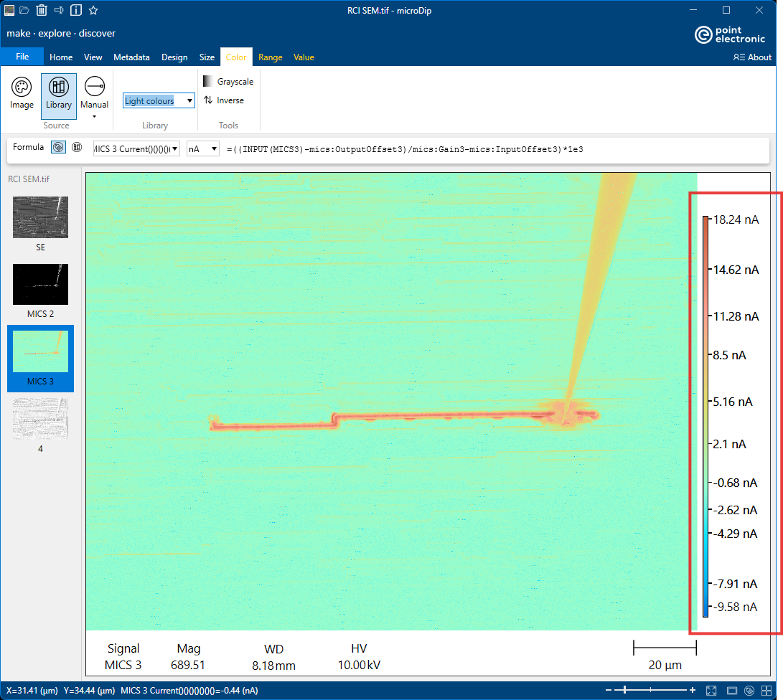This screenshot has height=700, width=783.
Task: Open the About link
Action: pos(753,57)
